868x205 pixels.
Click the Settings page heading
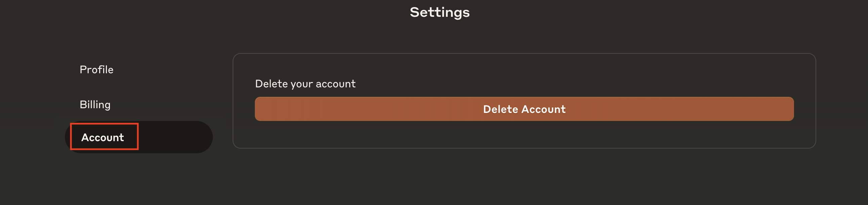click(x=439, y=12)
